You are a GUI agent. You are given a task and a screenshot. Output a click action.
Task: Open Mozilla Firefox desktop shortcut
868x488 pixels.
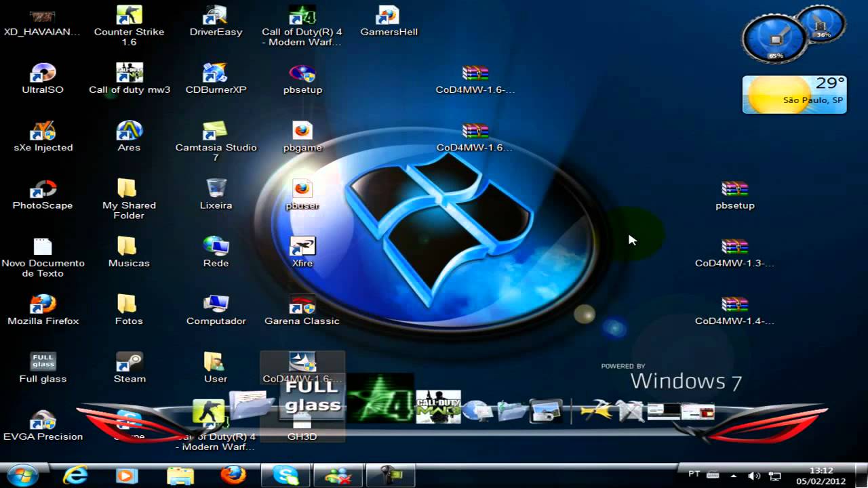(43, 311)
